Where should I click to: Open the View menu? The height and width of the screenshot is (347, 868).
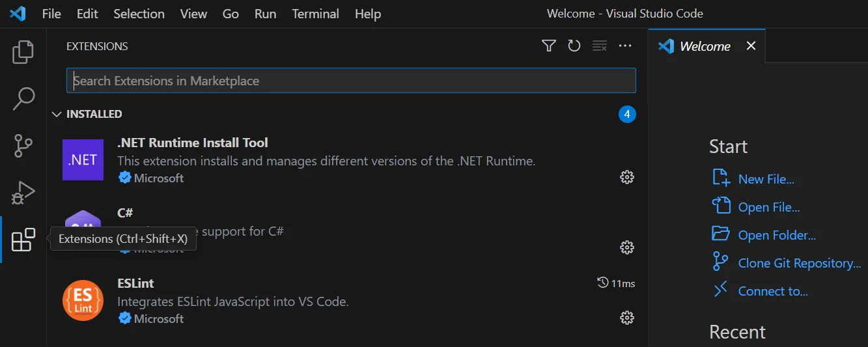tap(193, 14)
